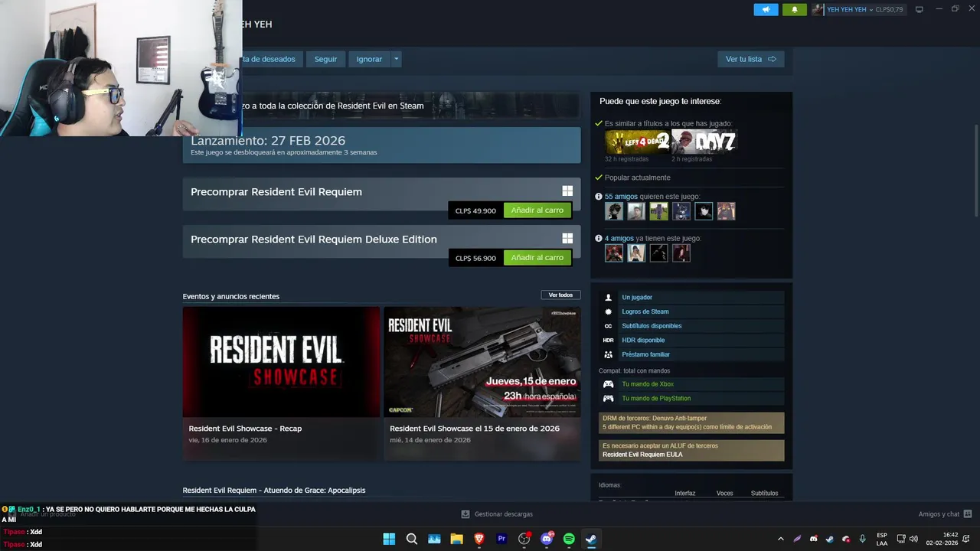Open Spotify from taskbar
The height and width of the screenshot is (551, 980).
(569, 539)
